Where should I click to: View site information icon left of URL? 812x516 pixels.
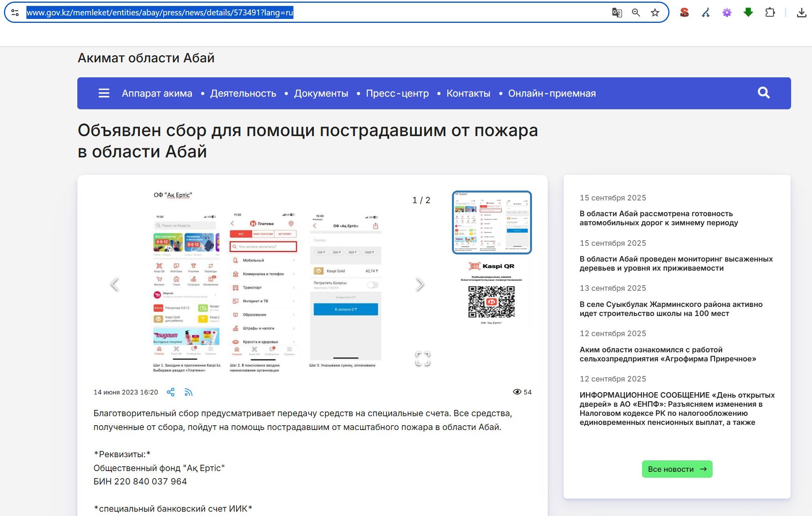point(15,13)
